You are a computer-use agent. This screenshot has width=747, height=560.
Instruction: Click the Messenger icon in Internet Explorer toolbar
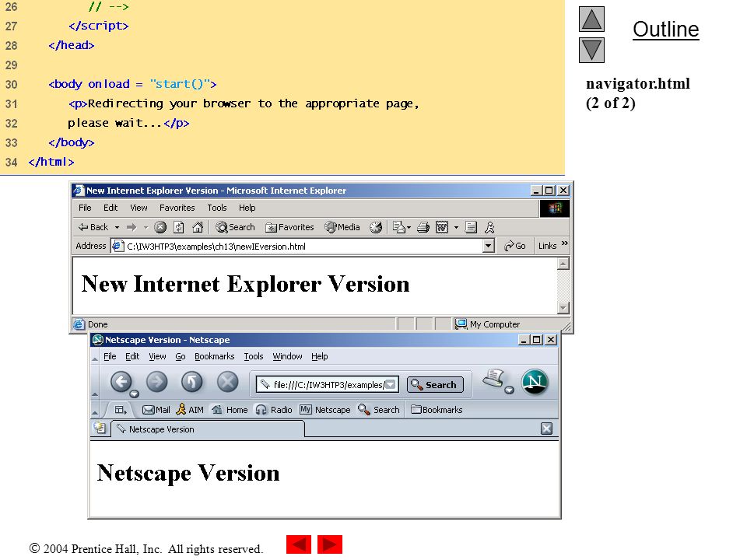click(489, 227)
